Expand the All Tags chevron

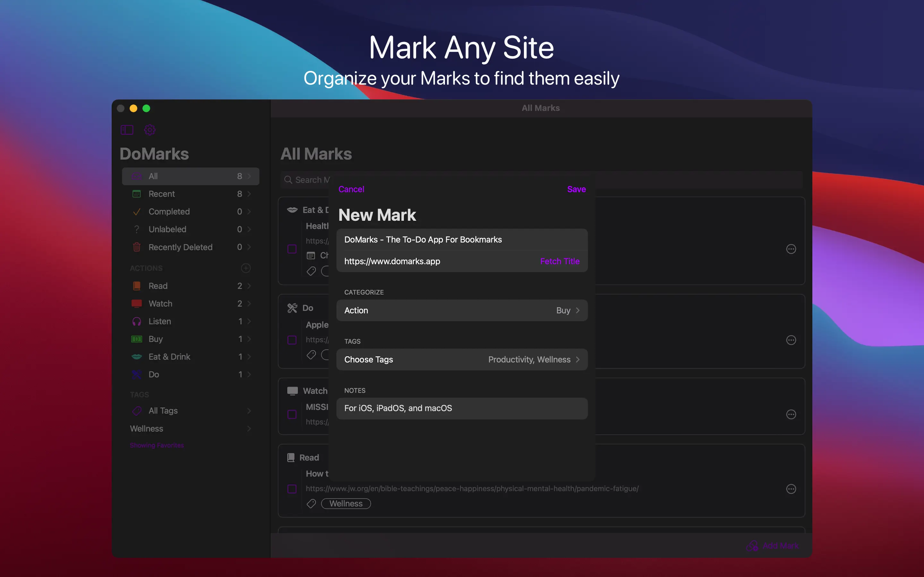point(249,411)
